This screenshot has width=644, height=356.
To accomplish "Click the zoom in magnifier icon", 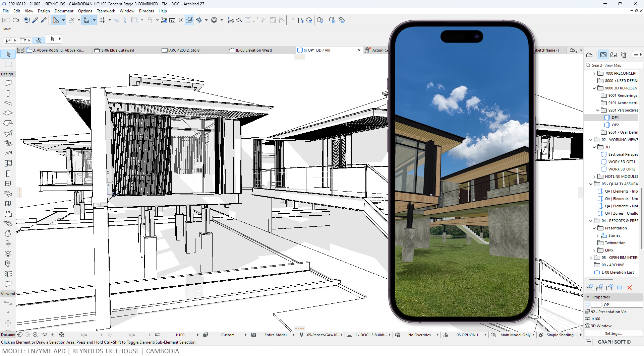I will coord(35,335).
